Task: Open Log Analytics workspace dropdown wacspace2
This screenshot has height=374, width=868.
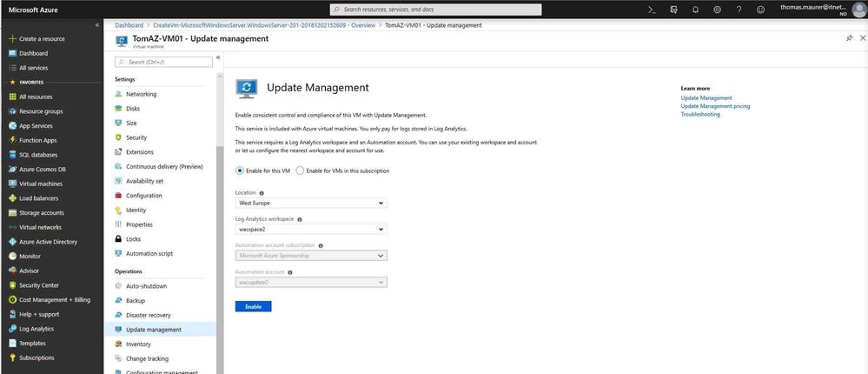Action: click(311, 230)
